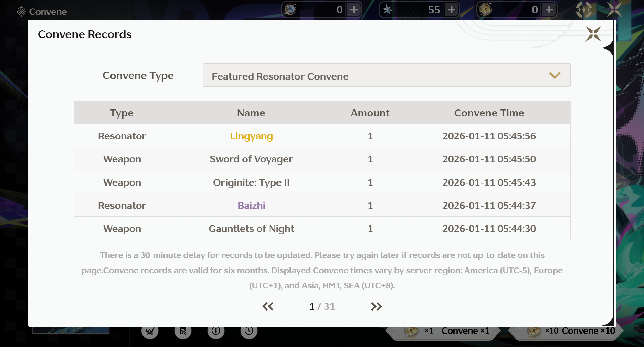This screenshot has width=644, height=347.
Task: Add Astrite using the first currency plus button
Action: [354, 10]
